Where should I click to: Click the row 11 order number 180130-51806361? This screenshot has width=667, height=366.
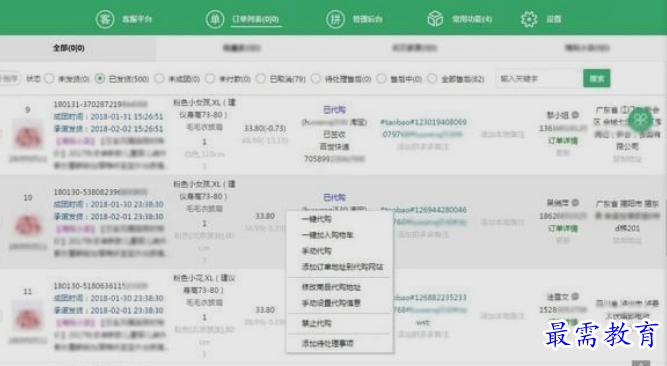(x=100, y=286)
